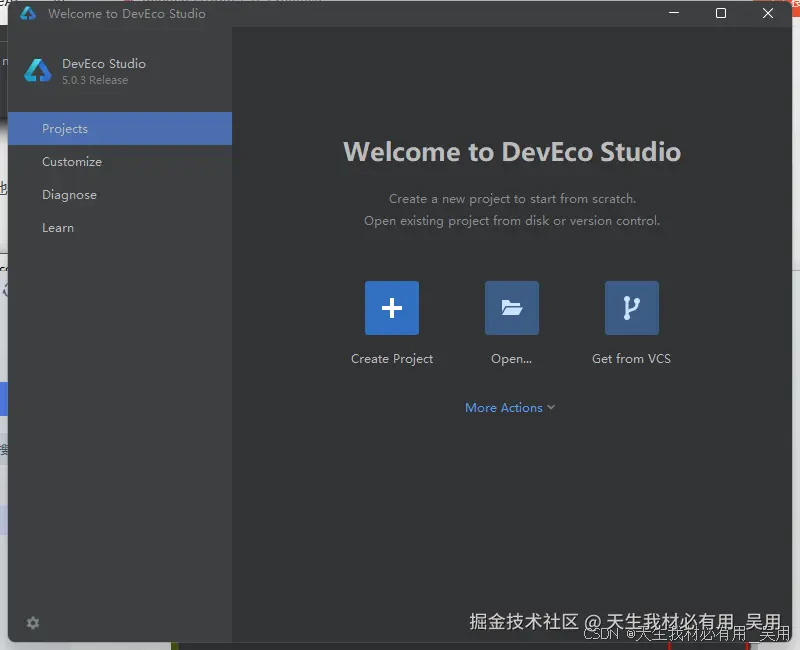Click the Get from VCS branch icon
Screen dimensions: 800x650
632,308
